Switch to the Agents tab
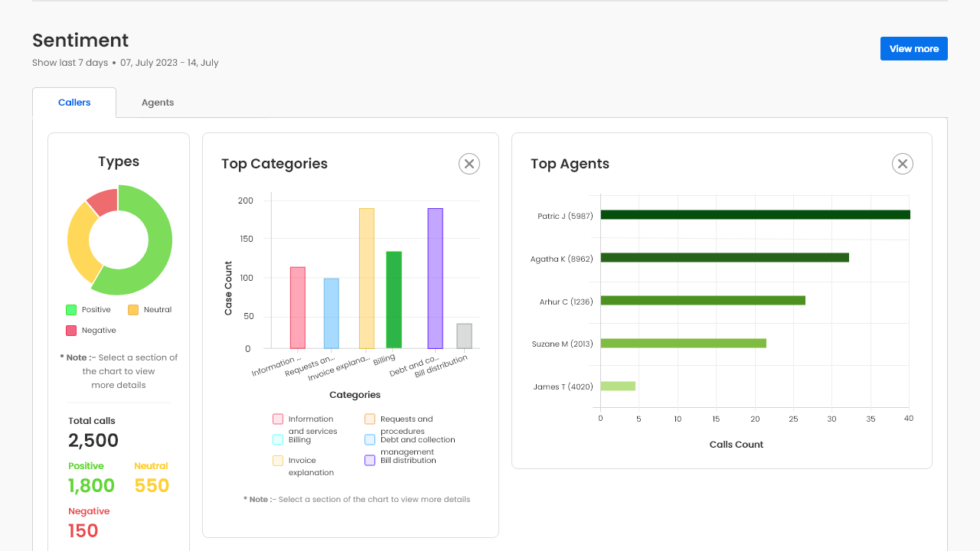Viewport: 980px width, 551px height. coord(158,103)
